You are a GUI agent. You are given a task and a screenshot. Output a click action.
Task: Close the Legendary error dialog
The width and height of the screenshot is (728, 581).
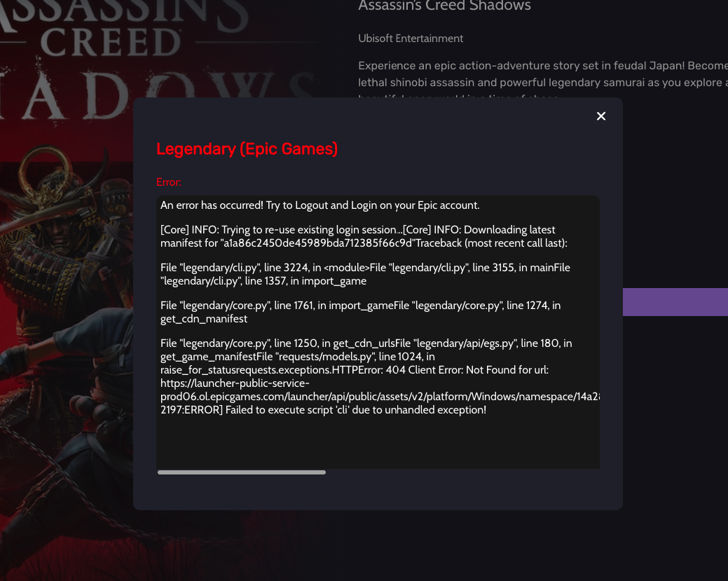pyautogui.click(x=600, y=116)
